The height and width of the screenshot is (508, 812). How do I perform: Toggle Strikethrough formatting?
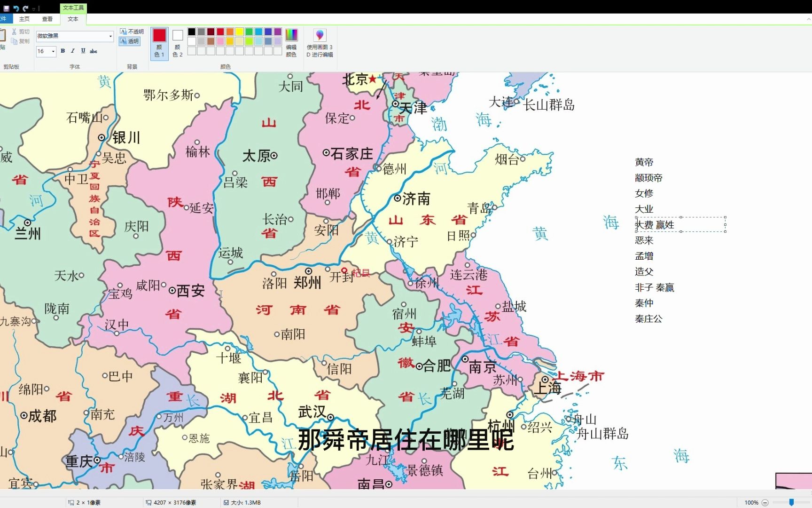tap(94, 51)
